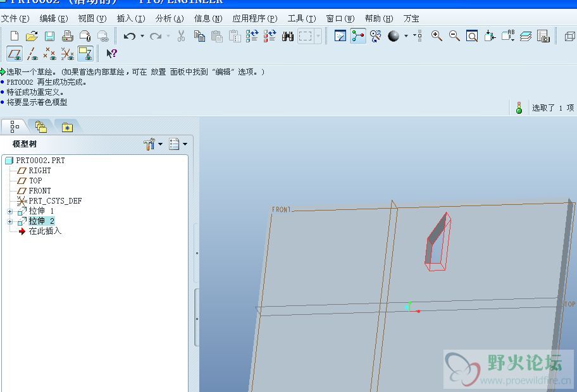
Task: Toggle coordinate systems display
Action: pyautogui.click(x=68, y=54)
